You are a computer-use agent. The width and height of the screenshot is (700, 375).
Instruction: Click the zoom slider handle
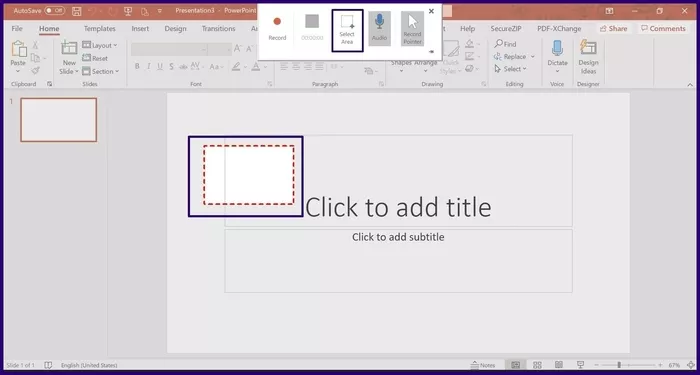coord(619,365)
